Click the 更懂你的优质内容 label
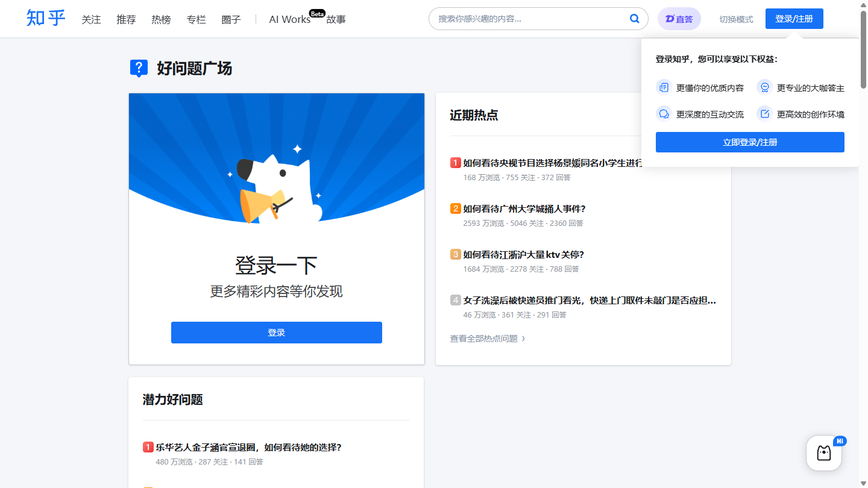The image size is (868, 488). point(710,88)
